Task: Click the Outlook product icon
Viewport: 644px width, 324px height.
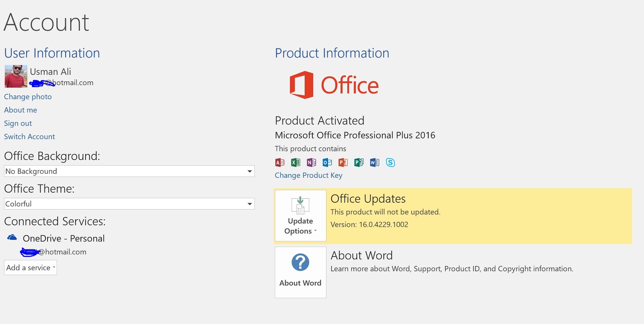Action: coord(327,162)
